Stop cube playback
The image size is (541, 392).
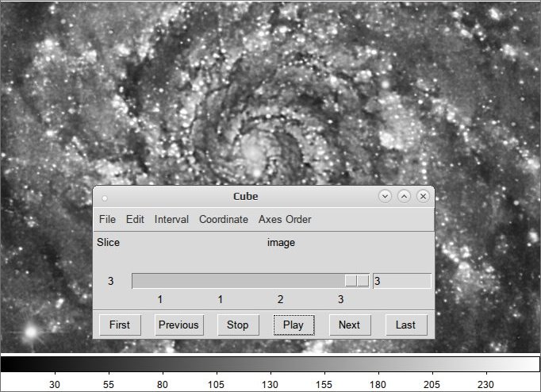tap(238, 325)
